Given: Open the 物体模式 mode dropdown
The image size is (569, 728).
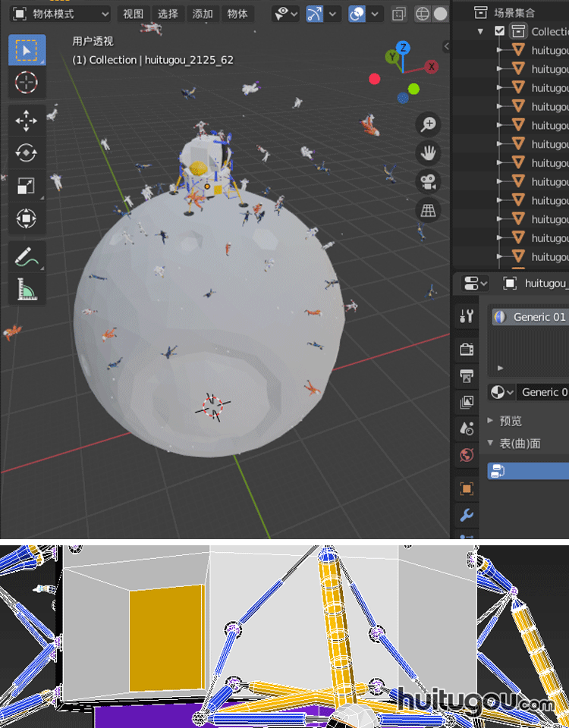Looking at the screenshot, I should [x=61, y=14].
